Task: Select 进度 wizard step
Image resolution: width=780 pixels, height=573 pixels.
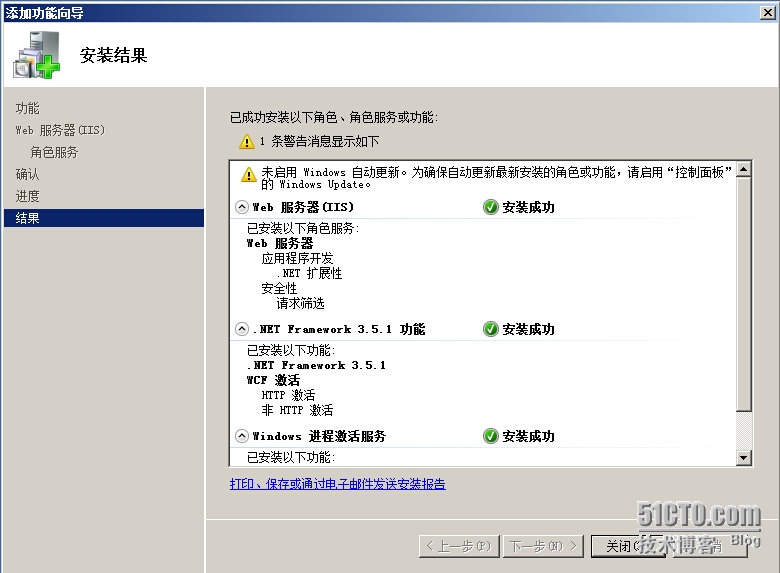Action: 27,195
